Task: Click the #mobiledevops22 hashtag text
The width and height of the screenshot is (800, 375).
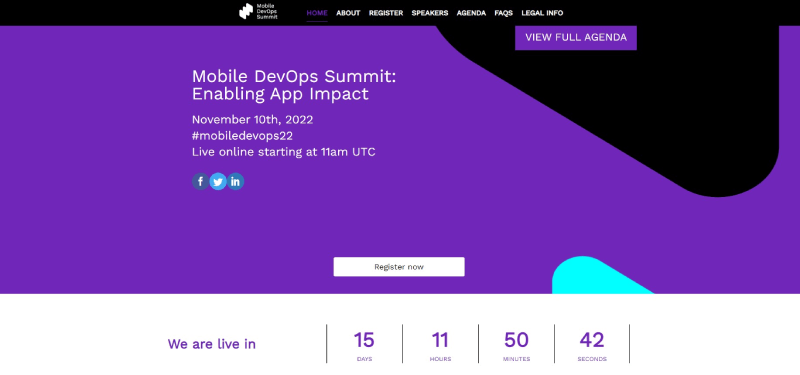Action: [242, 136]
